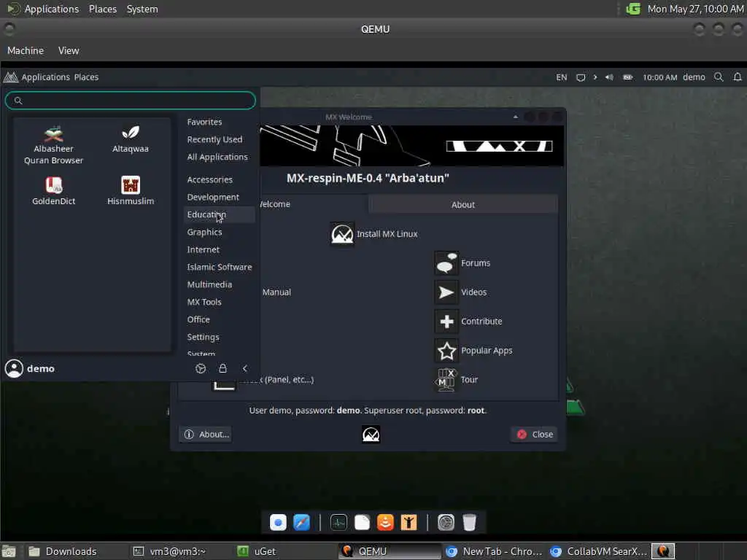Open the Popular Apps star icon
The width and height of the screenshot is (747, 560).
[446, 351]
